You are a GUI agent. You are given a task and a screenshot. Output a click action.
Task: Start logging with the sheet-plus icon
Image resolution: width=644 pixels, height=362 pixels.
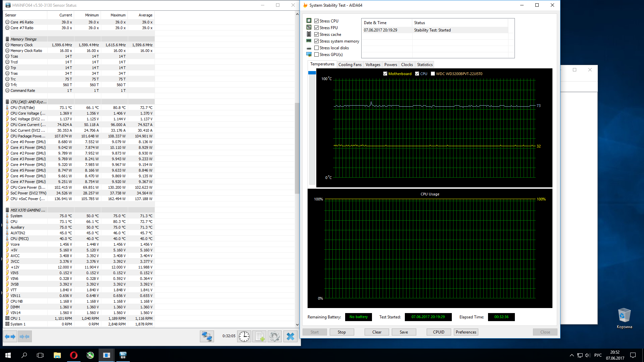tap(260, 336)
